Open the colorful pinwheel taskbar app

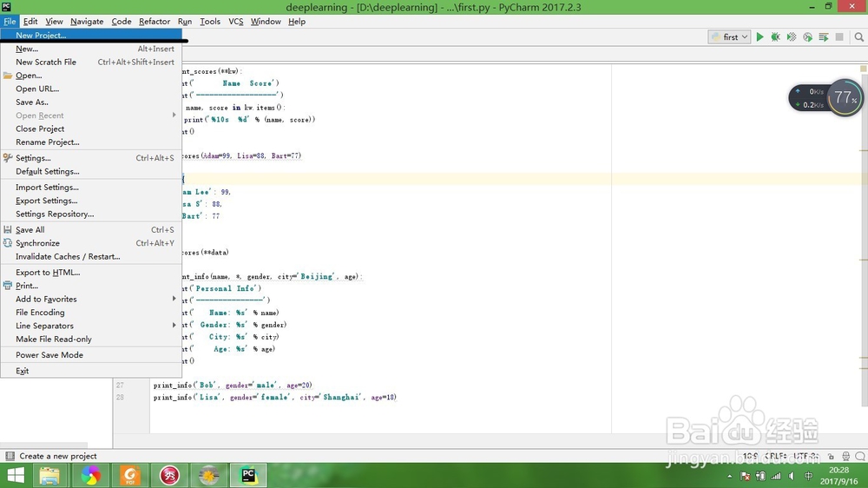coord(90,475)
